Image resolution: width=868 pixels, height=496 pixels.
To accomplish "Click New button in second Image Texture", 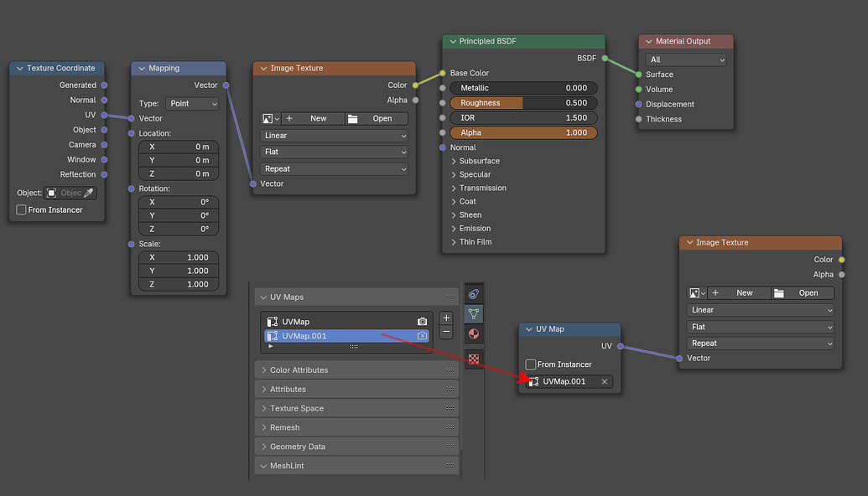I will [x=739, y=293].
